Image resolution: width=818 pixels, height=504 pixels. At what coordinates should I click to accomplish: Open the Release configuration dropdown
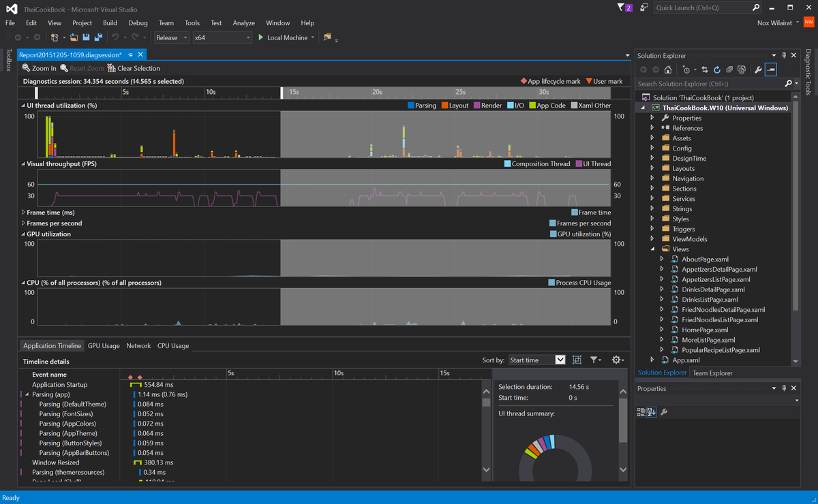point(171,37)
